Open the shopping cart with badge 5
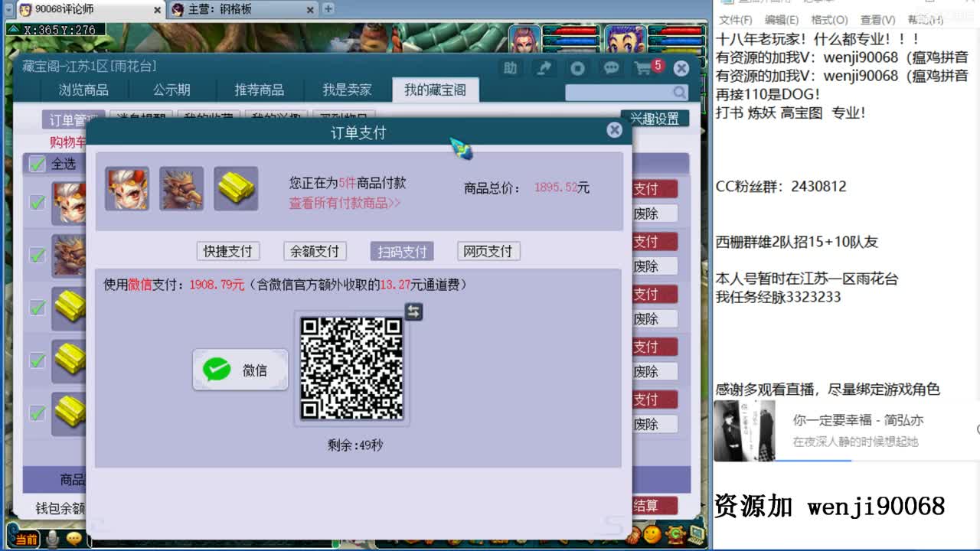The image size is (980, 551). 645,68
